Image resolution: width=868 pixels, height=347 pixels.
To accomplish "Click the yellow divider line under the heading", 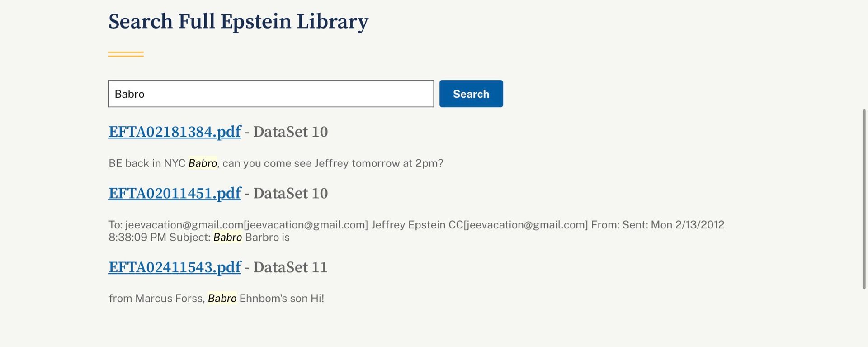I will (126, 54).
